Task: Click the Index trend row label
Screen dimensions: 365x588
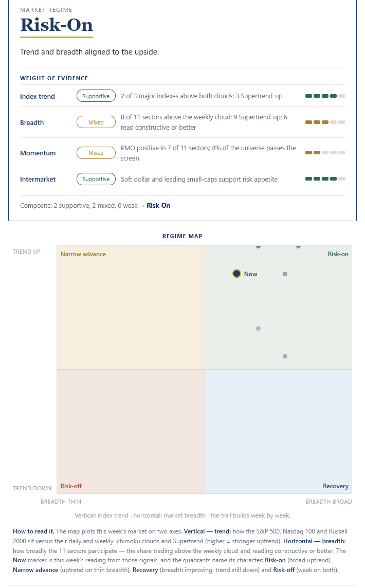Action: 38,96
